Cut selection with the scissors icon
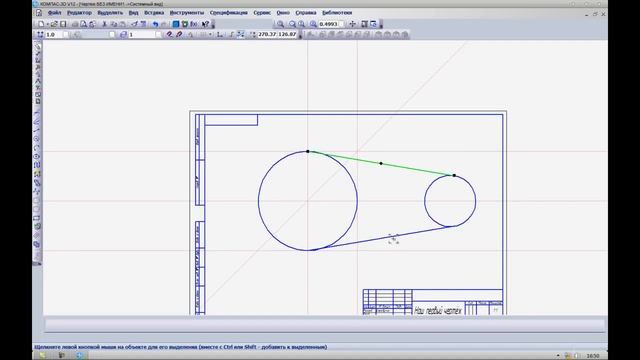This screenshot has width=640, height=360. [x=104, y=24]
